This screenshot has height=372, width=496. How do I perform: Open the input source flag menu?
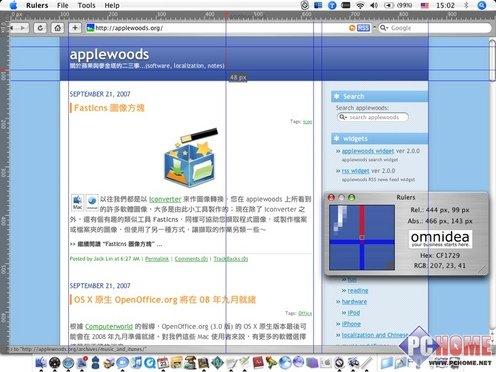(x=425, y=5)
